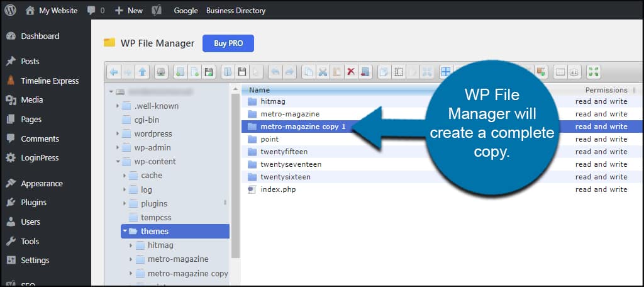Click the green fullscreen arrows icon
Screen dimensions: 644x287
pos(592,72)
